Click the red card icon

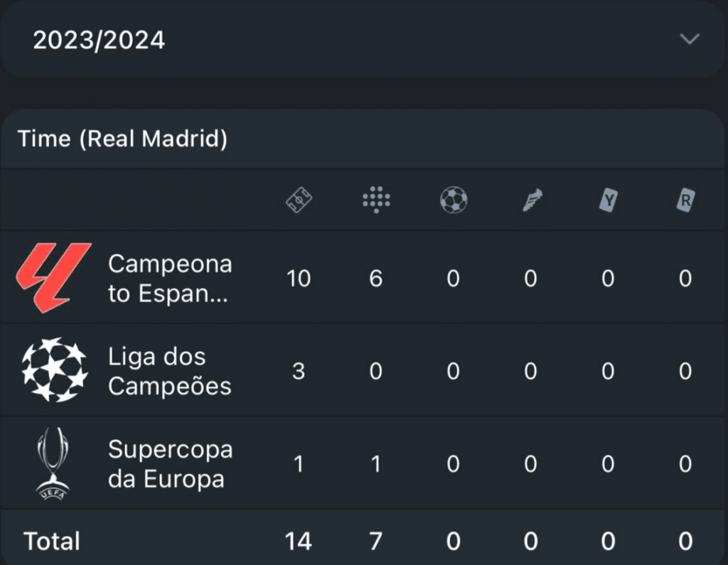point(685,201)
